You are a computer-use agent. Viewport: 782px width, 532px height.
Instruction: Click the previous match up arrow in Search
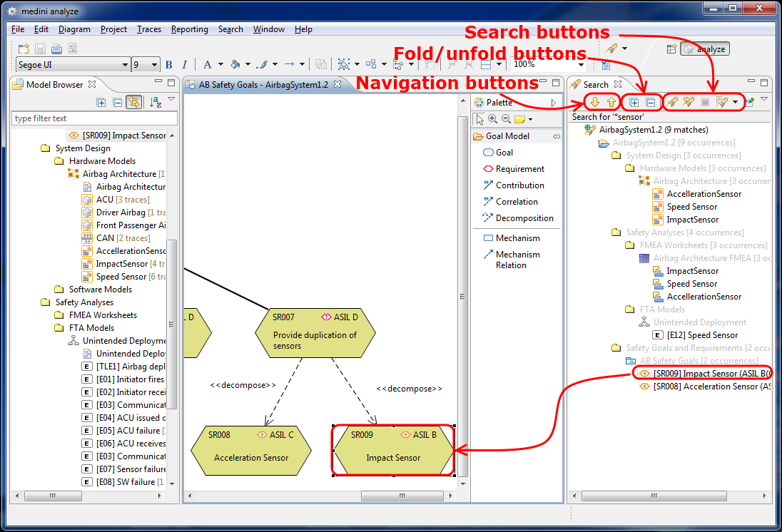610,103
